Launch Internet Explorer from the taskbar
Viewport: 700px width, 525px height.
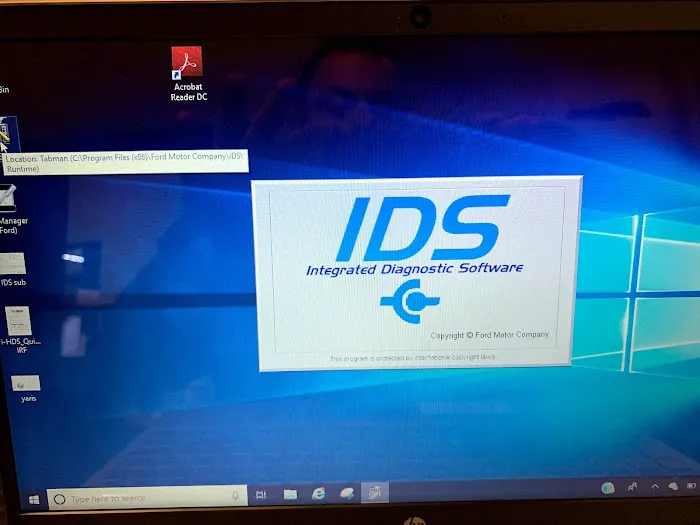(318, 493)
